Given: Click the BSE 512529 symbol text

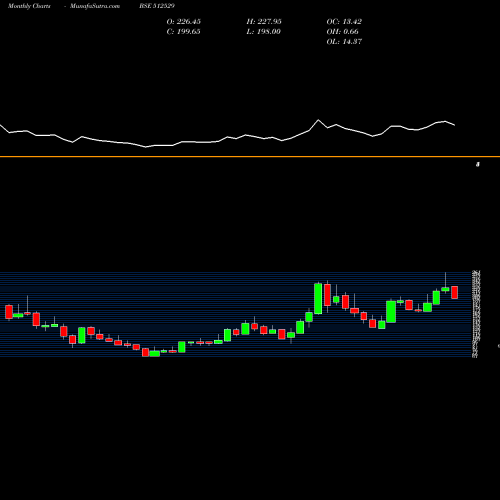Looking at the screenshot, I should [x=157, y=6].
